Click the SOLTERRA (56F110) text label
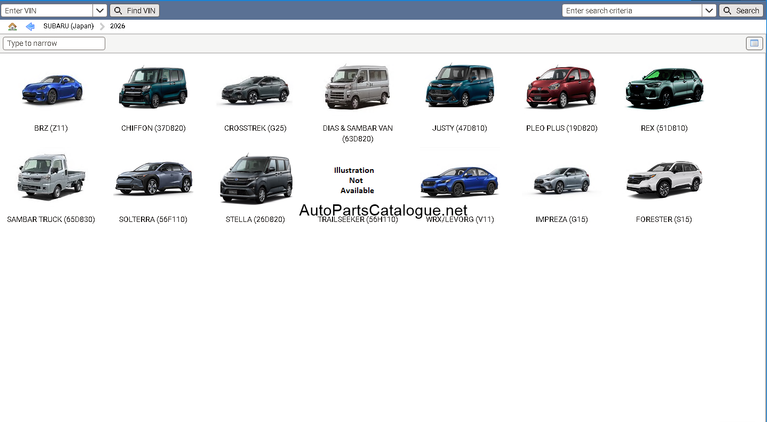Image resolution: width=767 pixels, height=422 pixels. click(153, 220)
